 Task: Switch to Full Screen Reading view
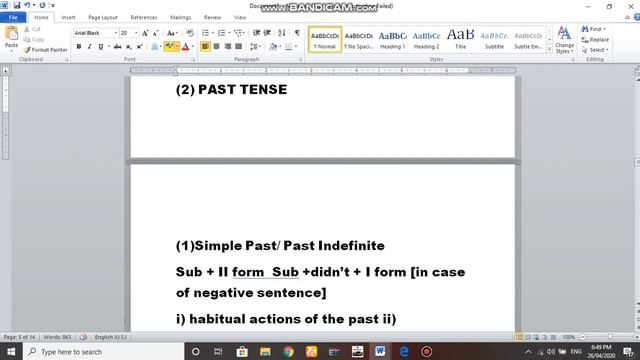pos(527,337)
